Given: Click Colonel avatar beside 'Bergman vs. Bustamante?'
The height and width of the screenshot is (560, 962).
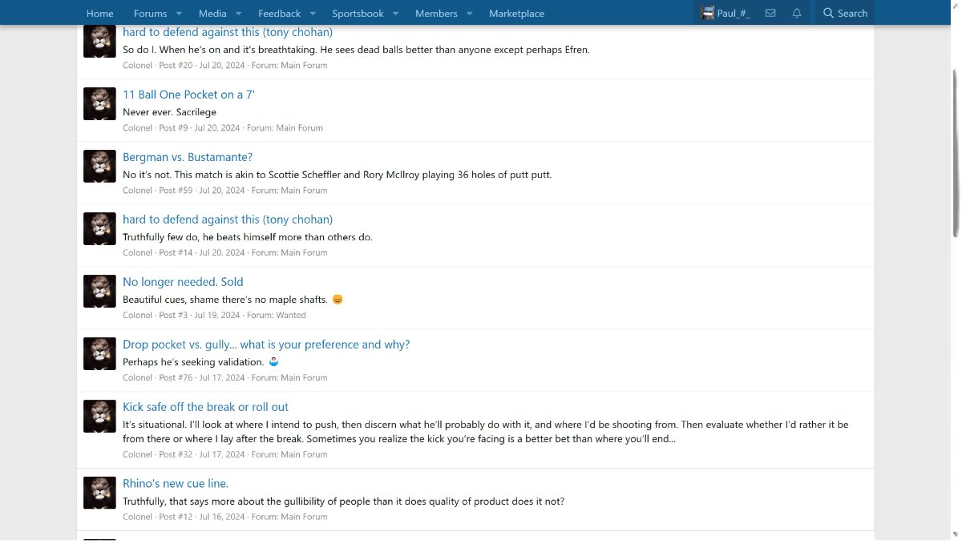Looking at the screenshot, I should pos(99,166).
